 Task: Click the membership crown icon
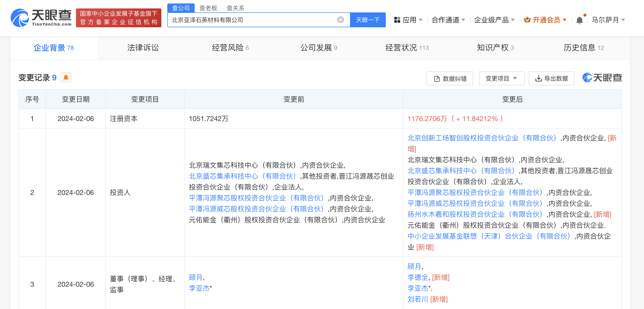[x=527, y=20]
